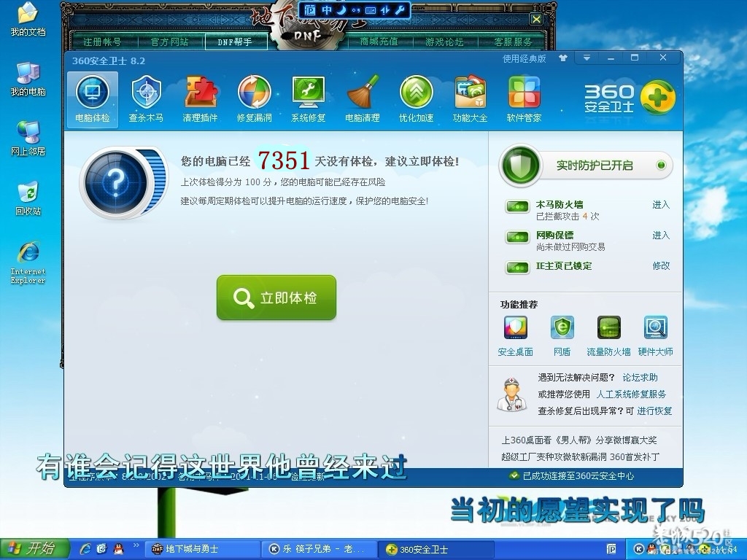Select the 清理插件 (Plugin Cleanup) tool
This screenshot has width=747, height=560.
[x=200, y=98]
